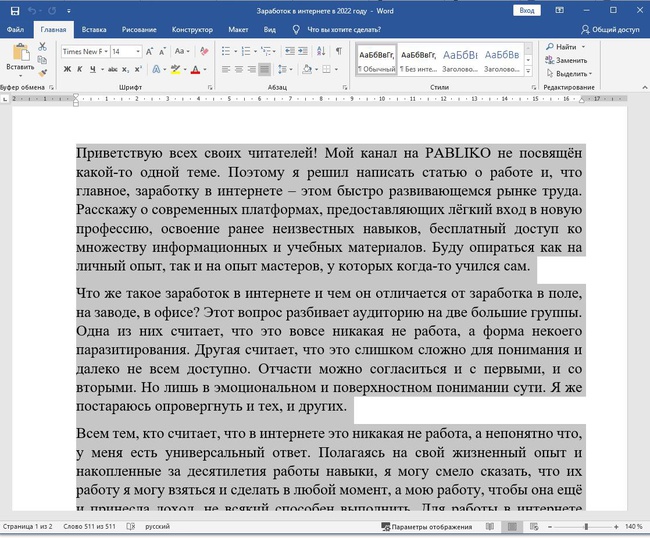
Task: Click the Вход sign-in button
Action: click(526, 10)
